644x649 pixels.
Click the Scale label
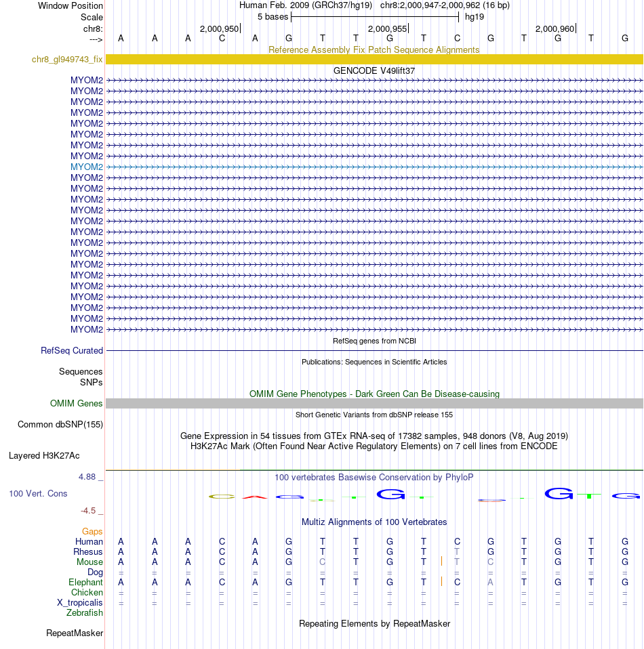(92, 18)
